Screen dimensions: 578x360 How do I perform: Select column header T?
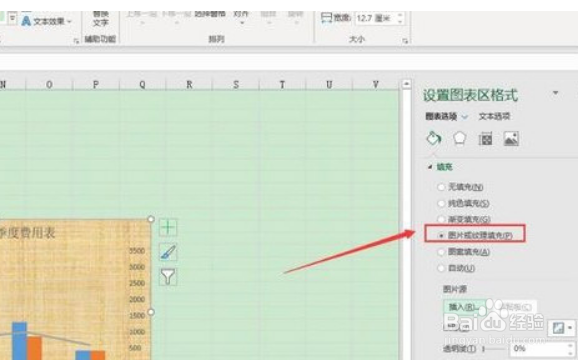tap(282, 84)
